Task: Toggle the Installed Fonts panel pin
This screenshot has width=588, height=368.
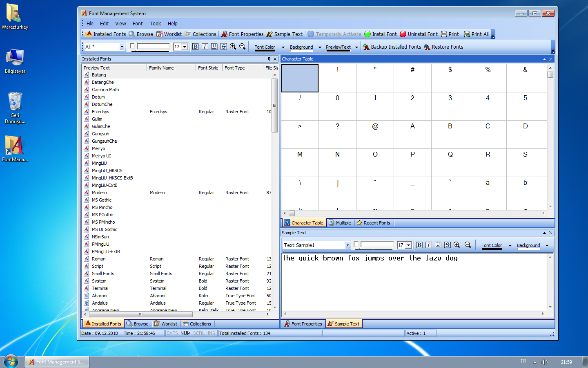Action: [269, 59]
